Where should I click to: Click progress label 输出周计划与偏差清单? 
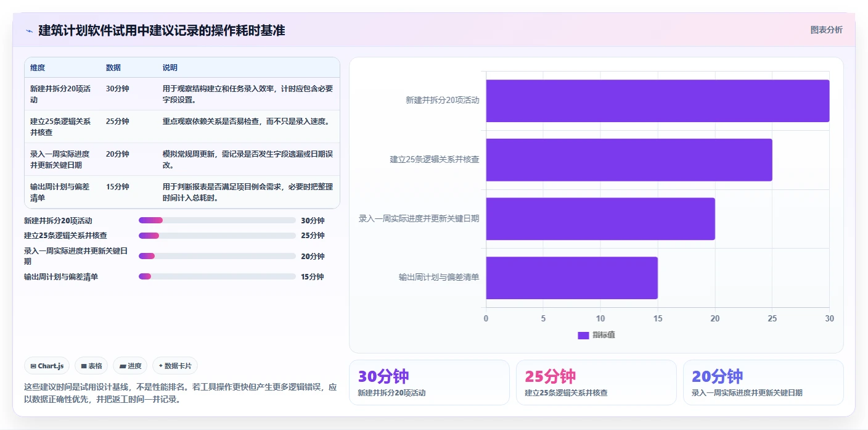[x=61, y=276]
